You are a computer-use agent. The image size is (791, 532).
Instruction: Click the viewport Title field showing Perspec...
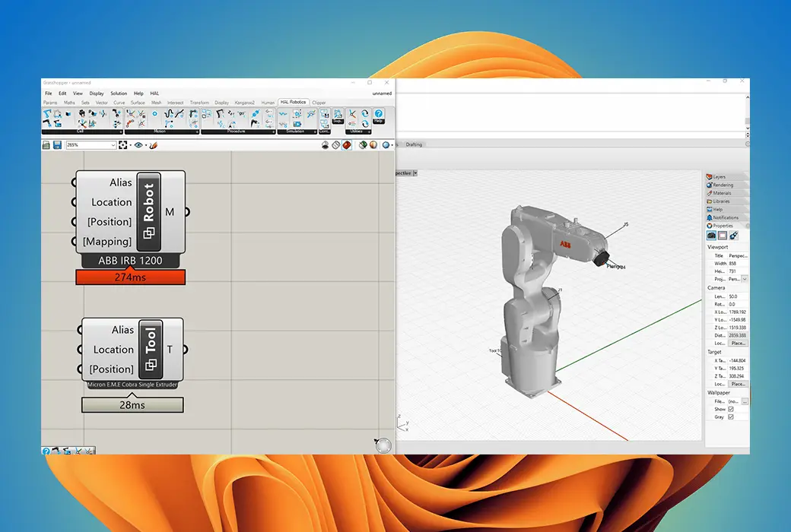[x=738, y=255]
